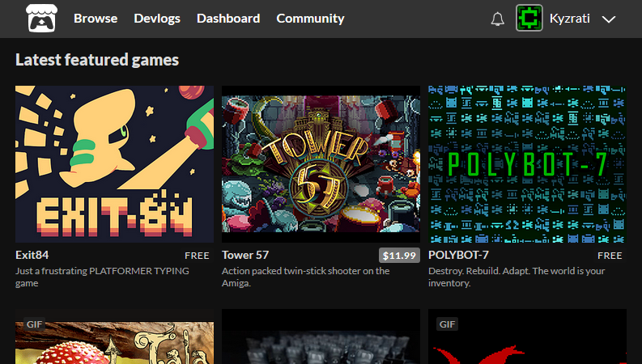
Task: Click the mushroom game GIF thumbnail
Action: 115,336
